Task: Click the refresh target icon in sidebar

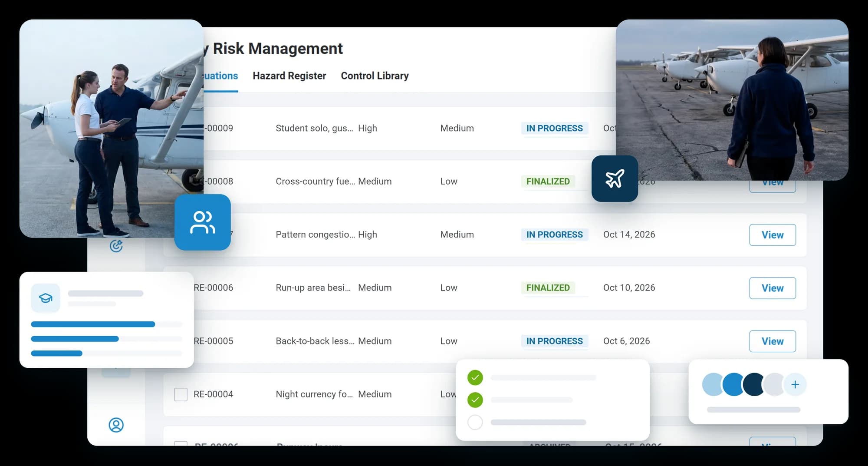Action: coord(116,246)
